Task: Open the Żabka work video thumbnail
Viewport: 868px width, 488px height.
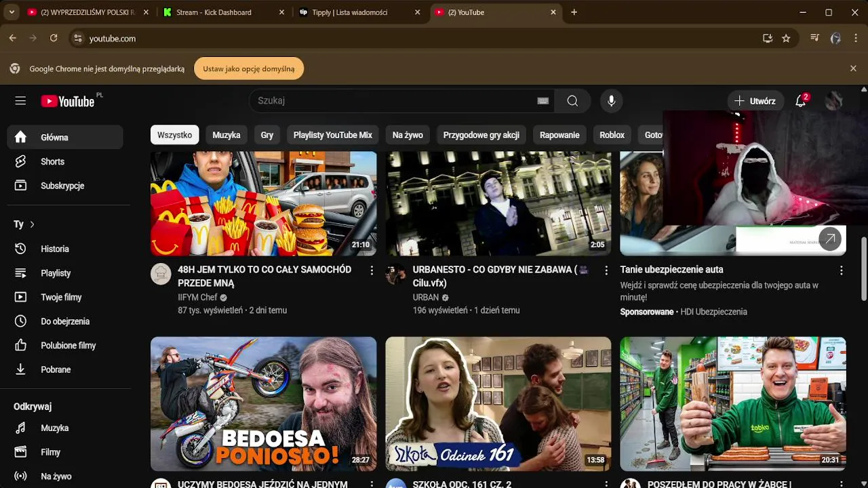Action: click(733, 404)
